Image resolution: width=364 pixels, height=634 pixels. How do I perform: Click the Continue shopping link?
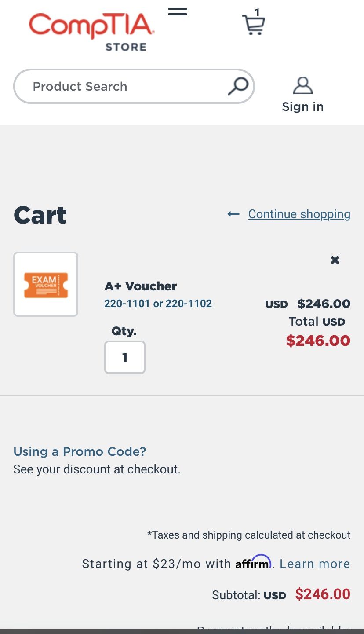coord(299,214)
